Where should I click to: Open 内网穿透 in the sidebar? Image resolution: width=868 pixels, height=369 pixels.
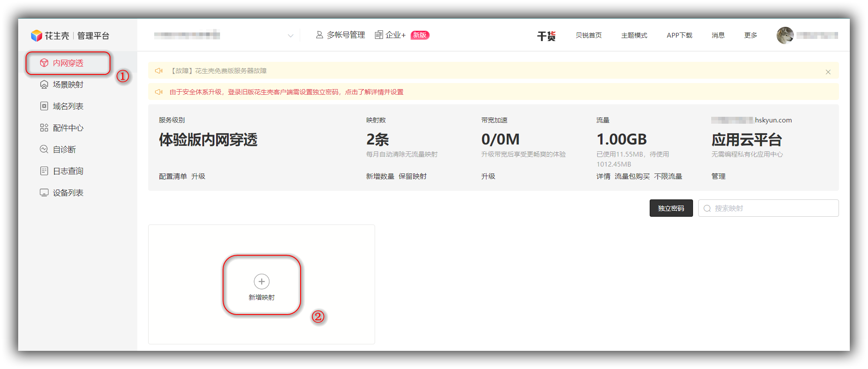[68, 63]
